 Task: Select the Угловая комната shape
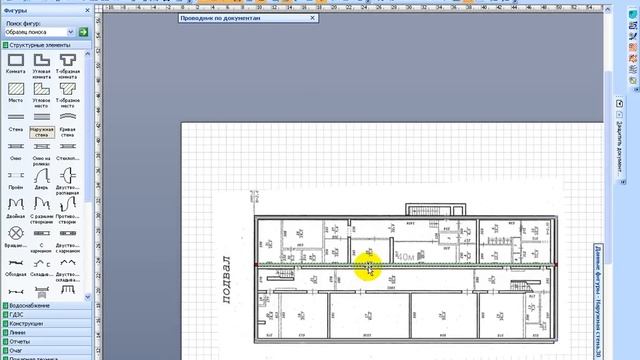click(41, 66)
